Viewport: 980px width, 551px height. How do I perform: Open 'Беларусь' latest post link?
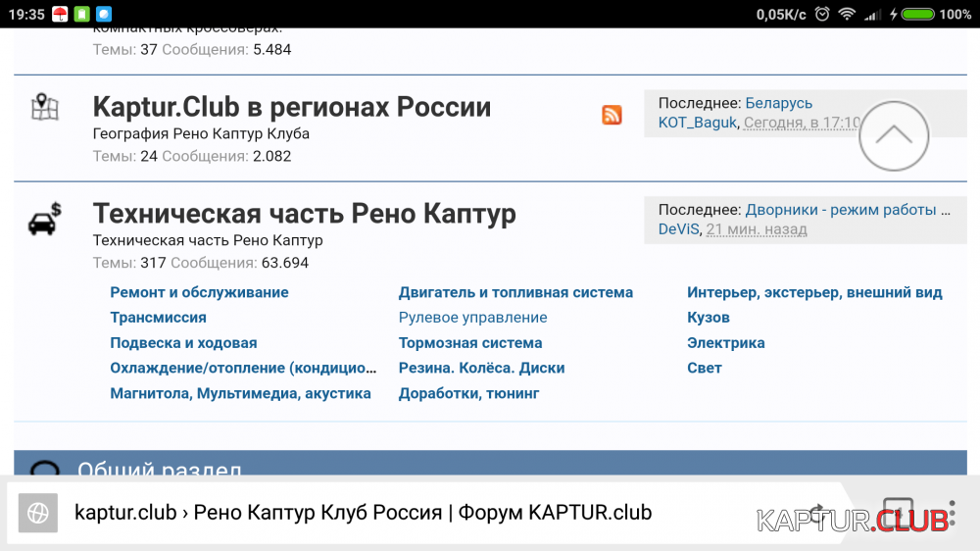point(778,103)
